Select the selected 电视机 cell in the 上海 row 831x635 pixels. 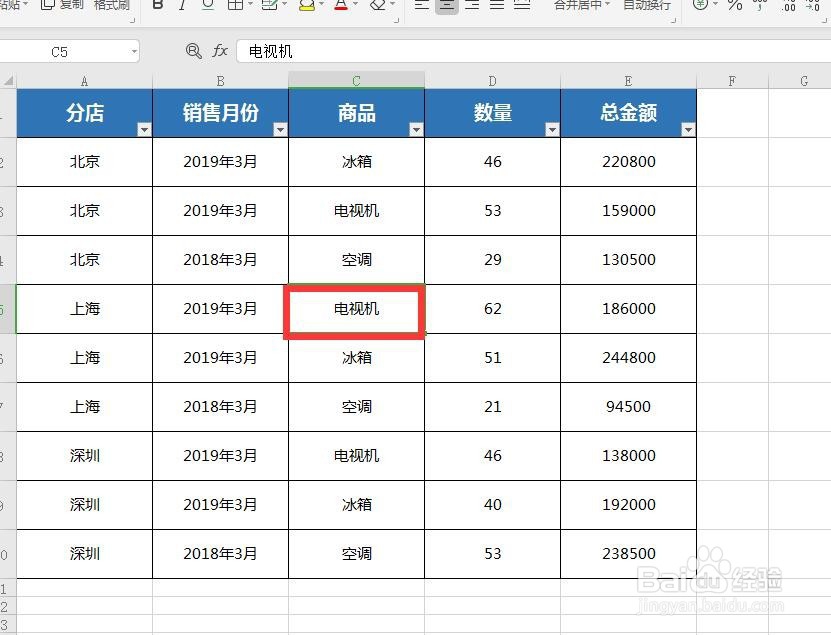tap(356, 309)
